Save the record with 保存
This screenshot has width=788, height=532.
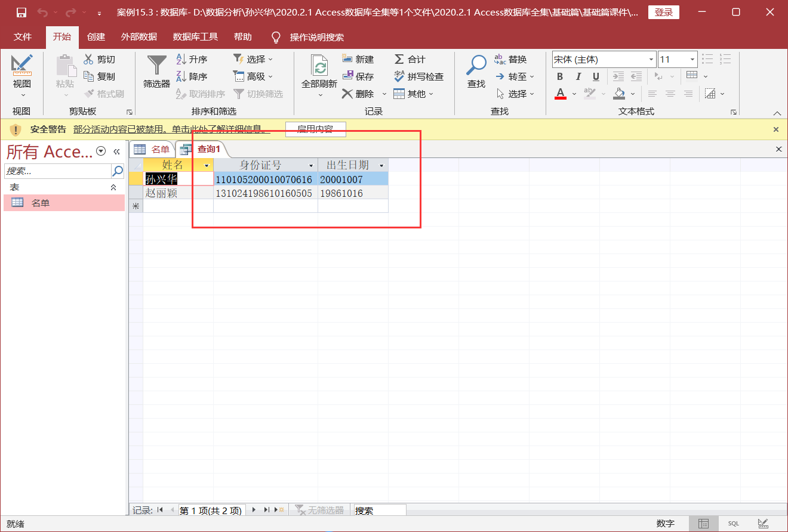point(358,76)
